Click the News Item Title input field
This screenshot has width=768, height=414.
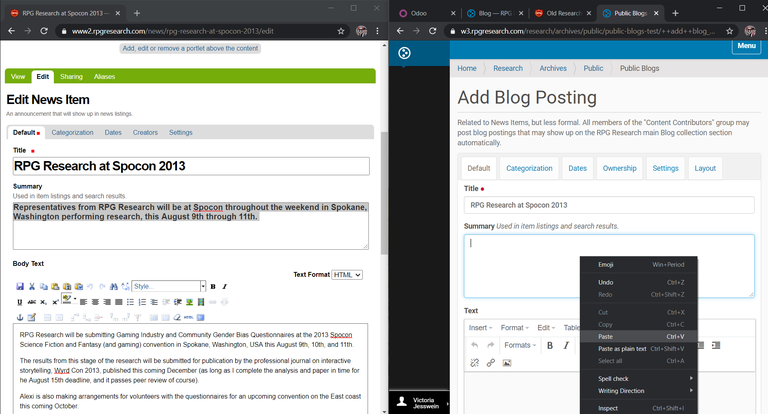click(x=191, y=166)
